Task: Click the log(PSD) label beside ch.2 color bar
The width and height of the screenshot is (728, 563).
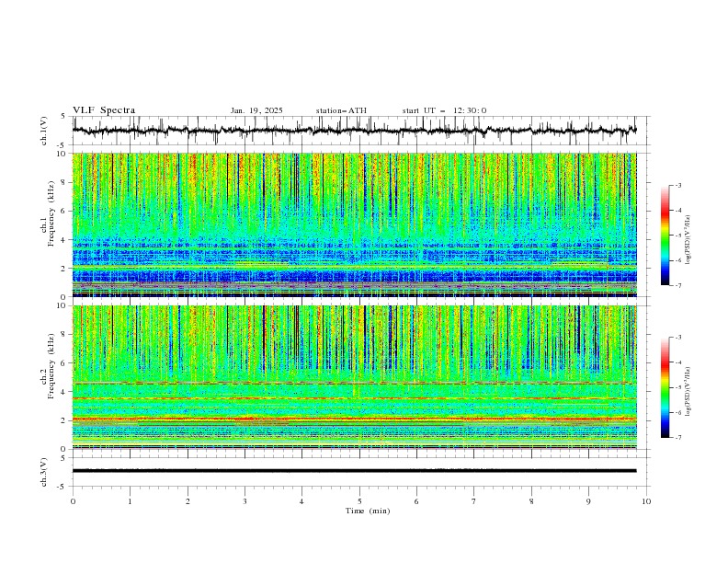Action: click(x=688, y=391)
